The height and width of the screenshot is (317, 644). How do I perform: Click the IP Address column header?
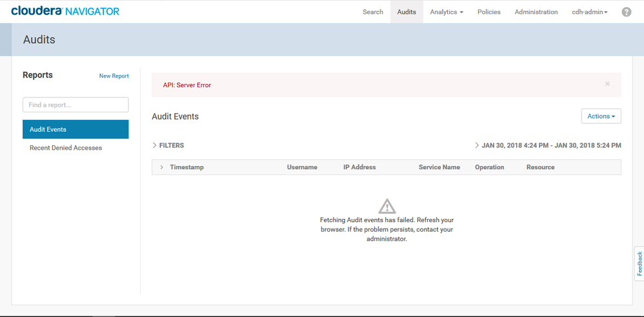[x=359, y=167]
